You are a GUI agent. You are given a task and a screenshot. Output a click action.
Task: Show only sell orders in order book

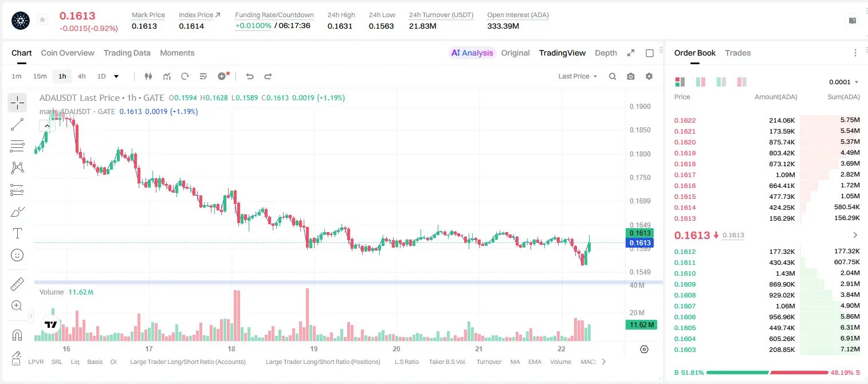(742, 82)
